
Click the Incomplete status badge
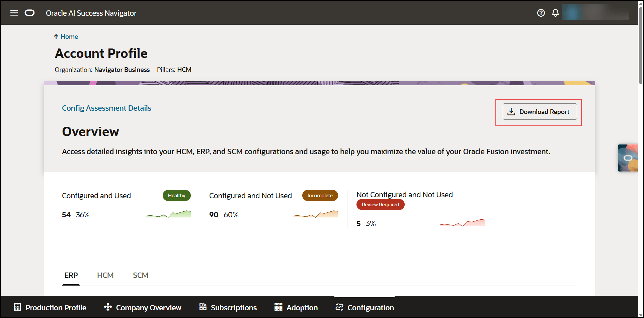(x=320, y=196)
